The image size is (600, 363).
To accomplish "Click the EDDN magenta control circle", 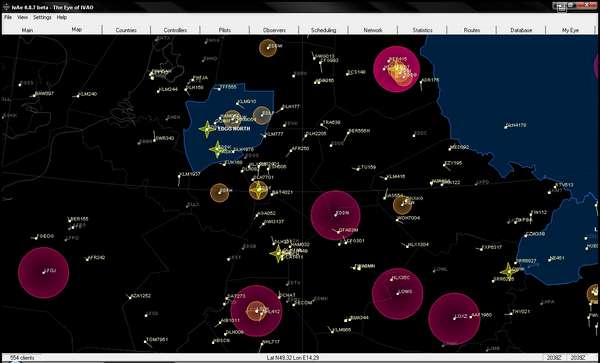I will (x=335, y=215).
